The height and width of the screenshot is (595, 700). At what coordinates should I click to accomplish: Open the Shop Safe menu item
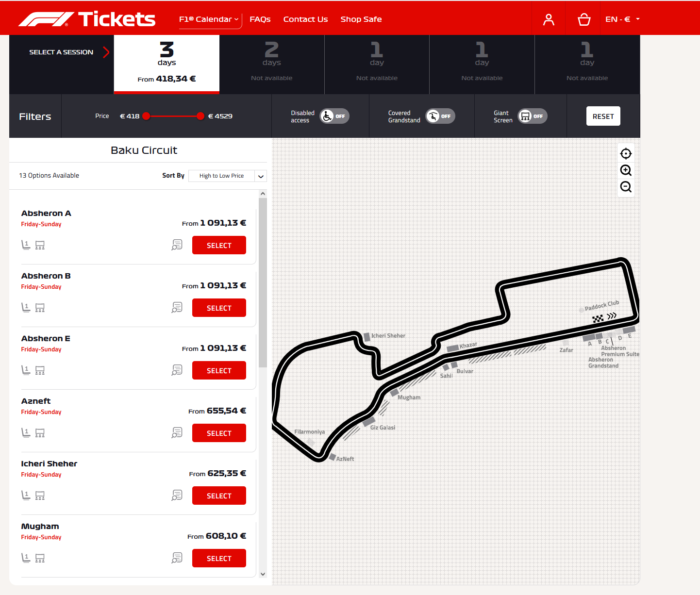(x=361, y=19)
